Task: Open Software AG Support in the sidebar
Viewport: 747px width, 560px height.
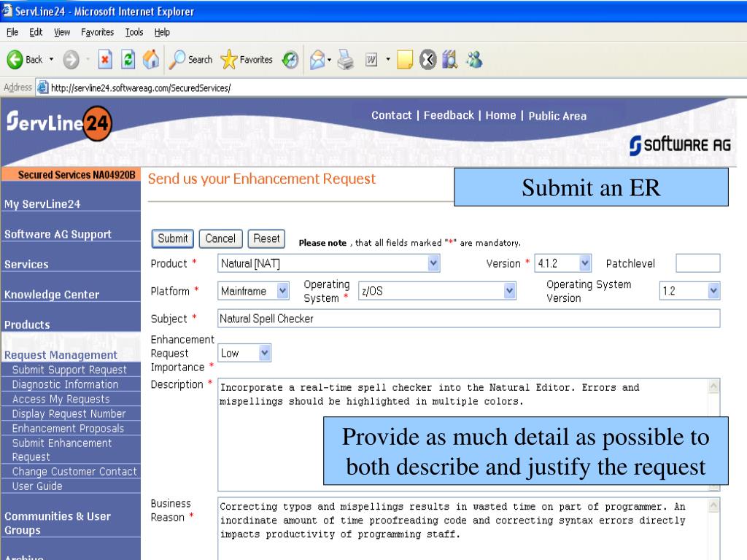Action: coord(58,234)
